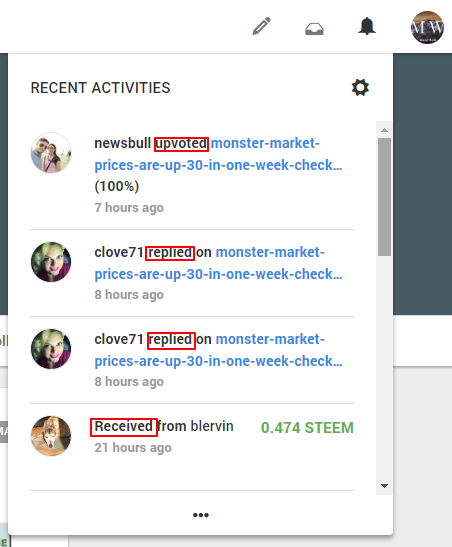Open monster-market link in first clove71 reply
452x547 pixels.
coord(218,263)
